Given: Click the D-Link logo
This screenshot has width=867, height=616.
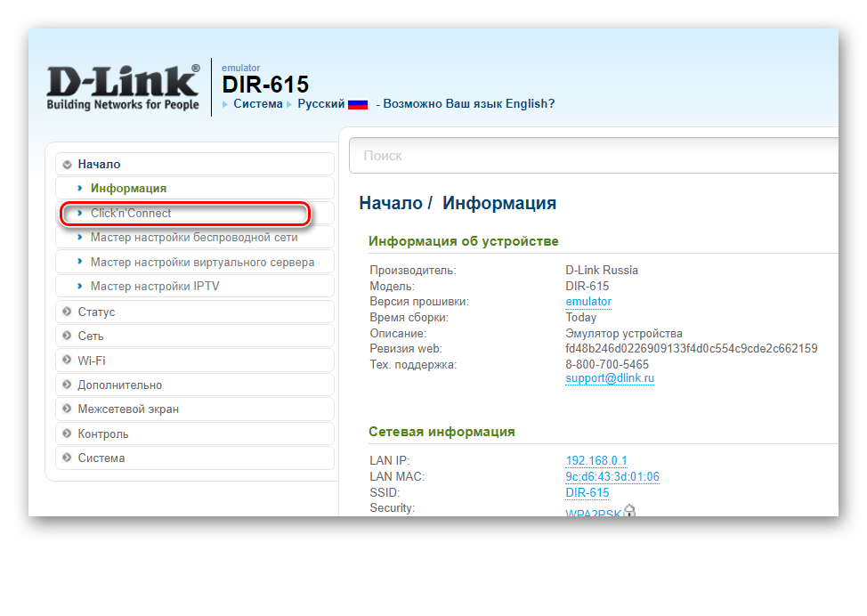Looking at the screenshot, I should (124, 87).
